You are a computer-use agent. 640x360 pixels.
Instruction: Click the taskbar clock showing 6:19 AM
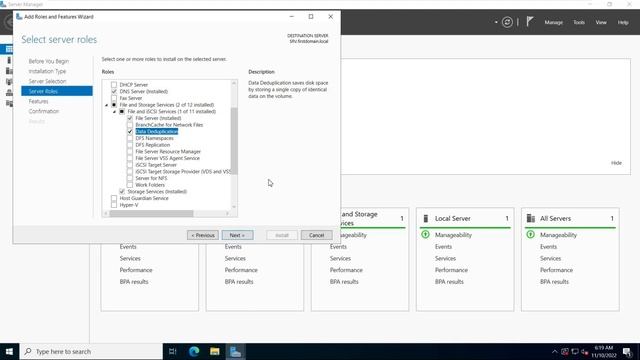[604, 351]
